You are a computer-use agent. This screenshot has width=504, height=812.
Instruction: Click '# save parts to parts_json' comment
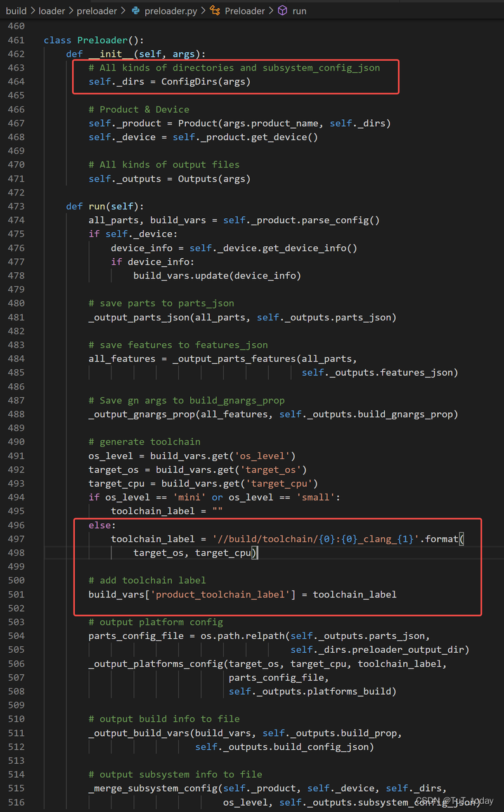161,303
